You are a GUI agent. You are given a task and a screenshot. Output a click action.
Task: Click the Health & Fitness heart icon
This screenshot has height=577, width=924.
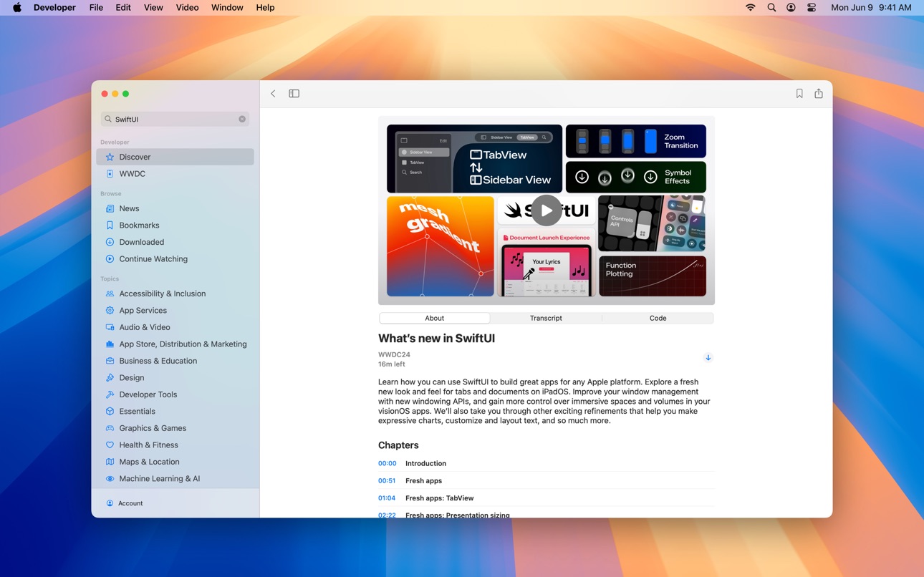pos(110,445)
